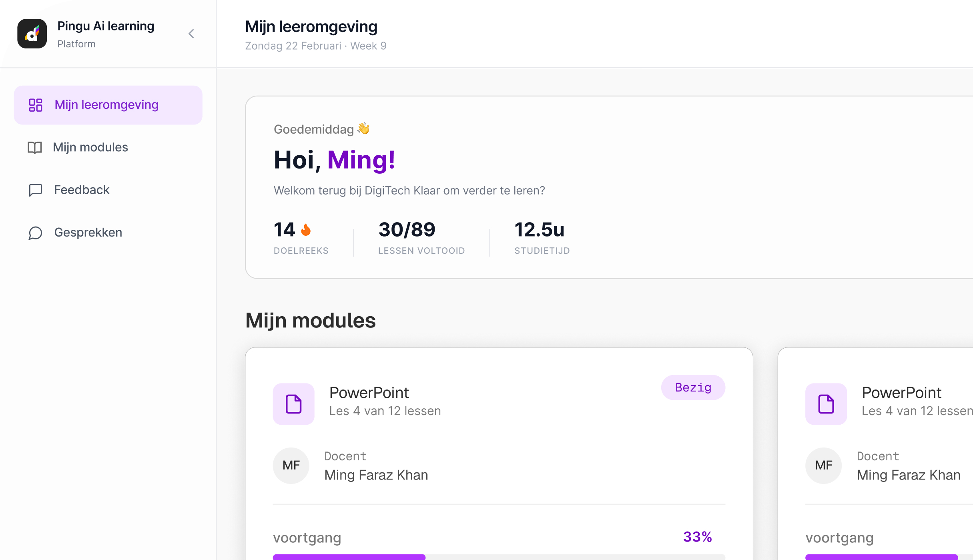Click the flame streak icon next to 14

[306, 230]
